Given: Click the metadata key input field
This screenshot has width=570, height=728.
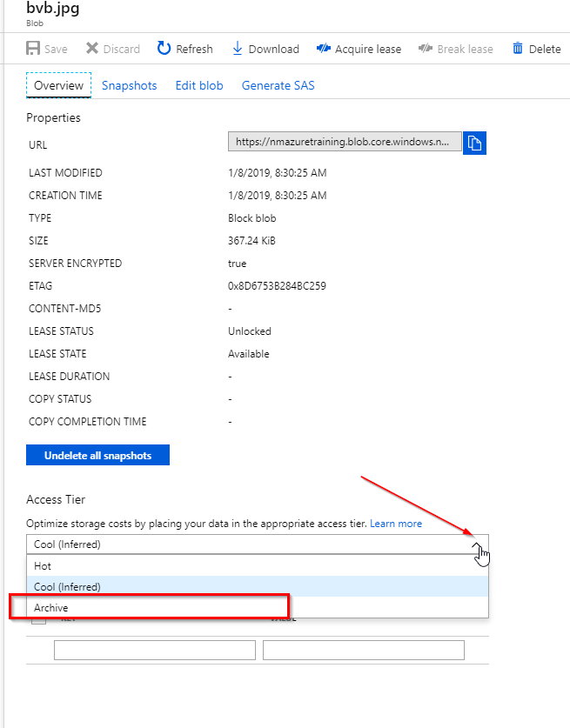Looking at the screenshot, I should [x=155, y=650].
